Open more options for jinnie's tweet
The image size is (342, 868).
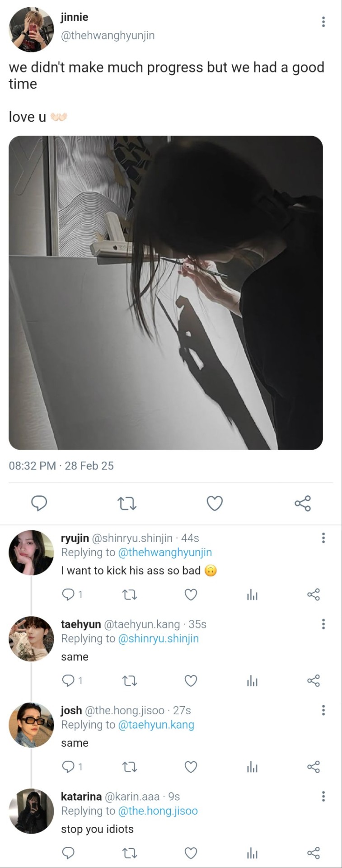pos(323,22)
